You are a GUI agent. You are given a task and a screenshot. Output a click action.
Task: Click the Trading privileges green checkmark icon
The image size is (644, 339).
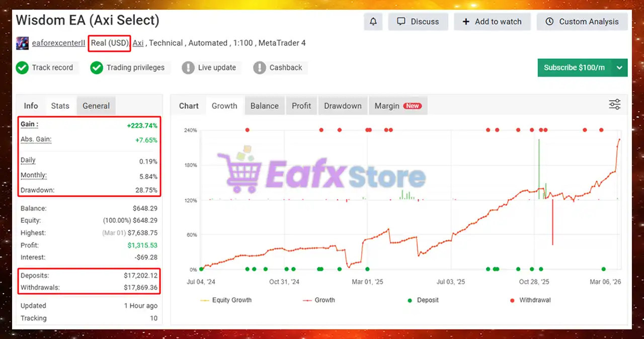pos(97,67)
